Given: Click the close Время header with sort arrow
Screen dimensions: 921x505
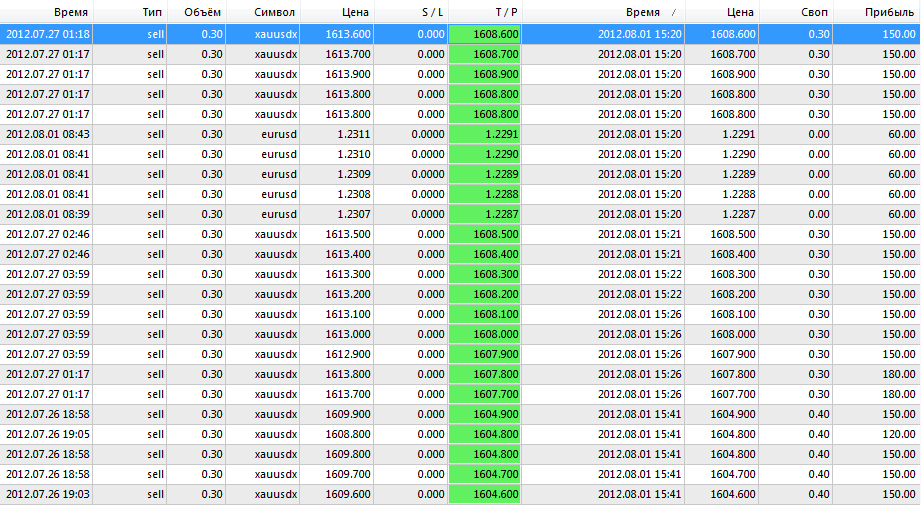Looking at the screenshot, I should (603, 12).
